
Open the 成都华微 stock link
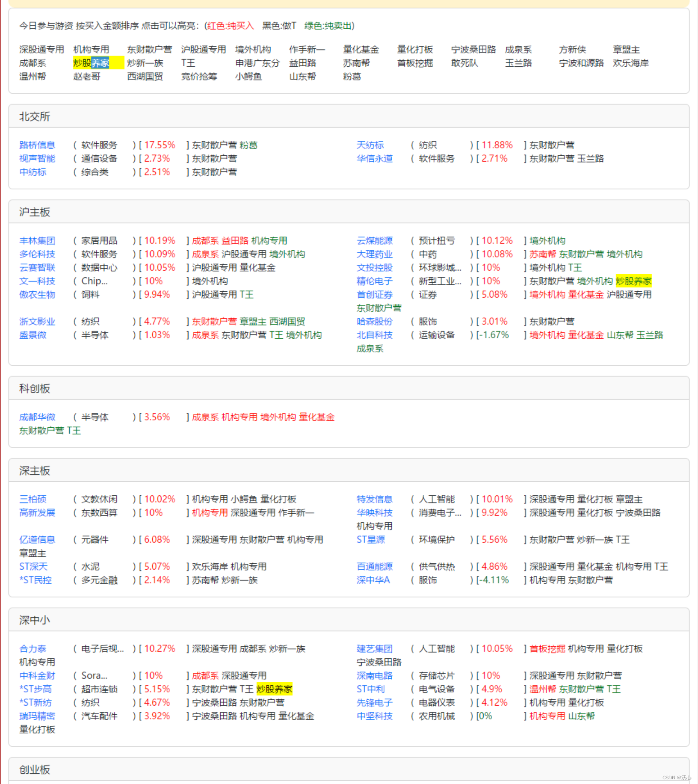click(x=37, y=417)
